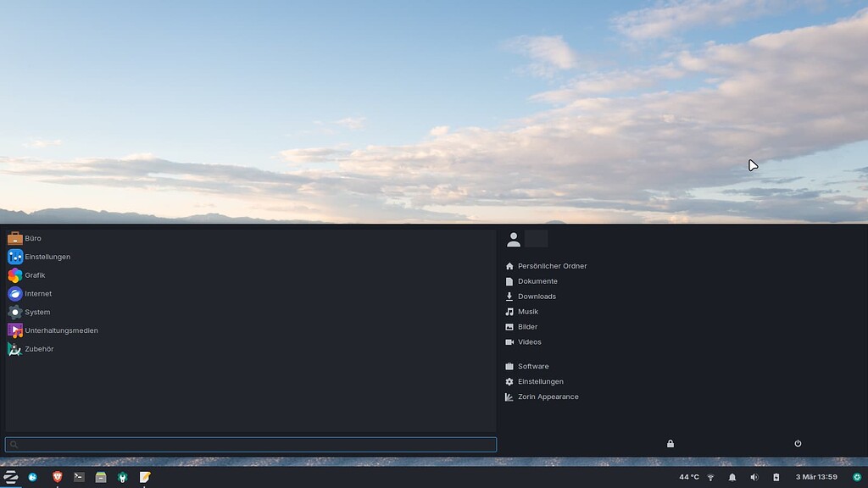Click the search field at the menu bottom

[x=250, y=444]
